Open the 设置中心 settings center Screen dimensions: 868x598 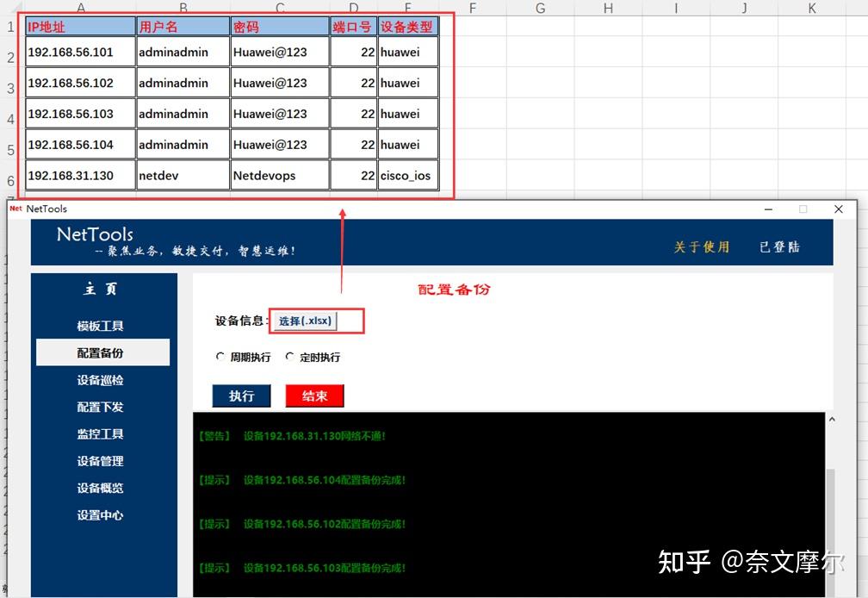pyautogui.click(x=101, y=515)
